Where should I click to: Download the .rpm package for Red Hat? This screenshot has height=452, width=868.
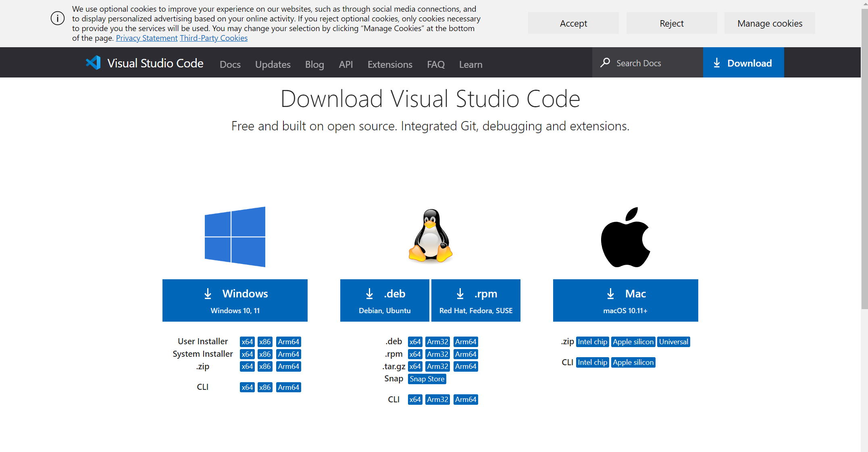click(x=476, y=300)
